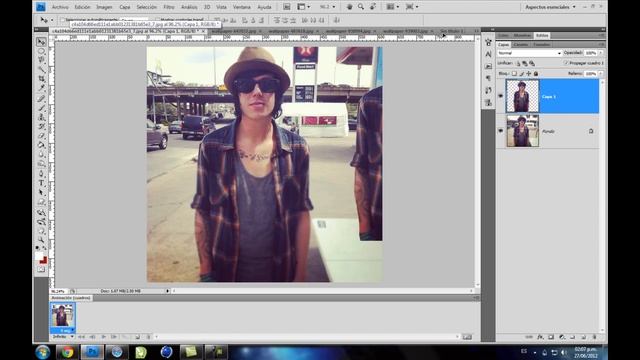Open the Quick Mask mode button
The image size is (640, 360).
pyautogui.click(x=41, y=269)
